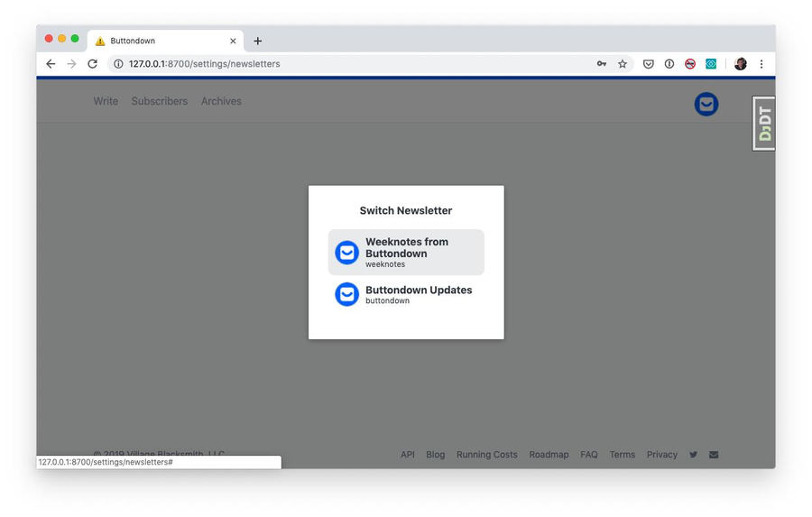The height and width of the screenshot is (517, 812).
Task: Open Chrome's three-dot menu
Action: (761, 64)
